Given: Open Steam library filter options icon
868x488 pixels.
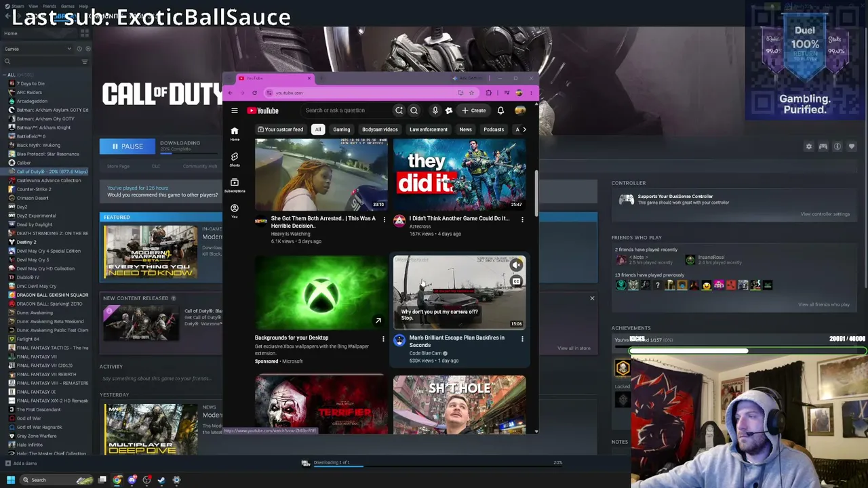Looking at the screenshot, I should click(85, 62).
